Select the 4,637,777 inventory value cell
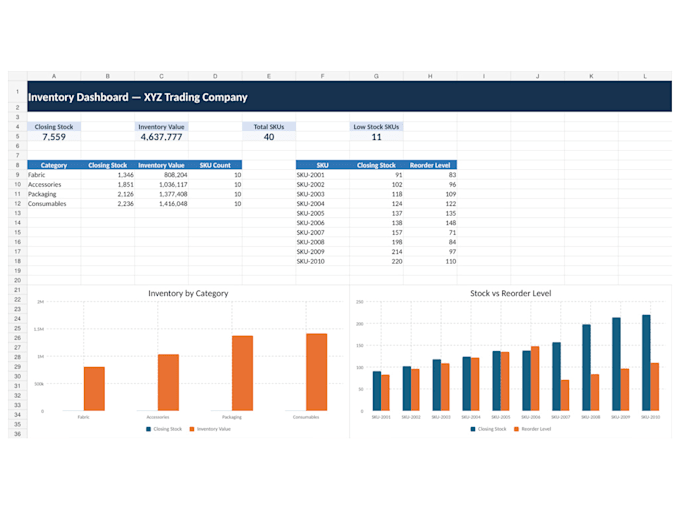 point(161,137)
